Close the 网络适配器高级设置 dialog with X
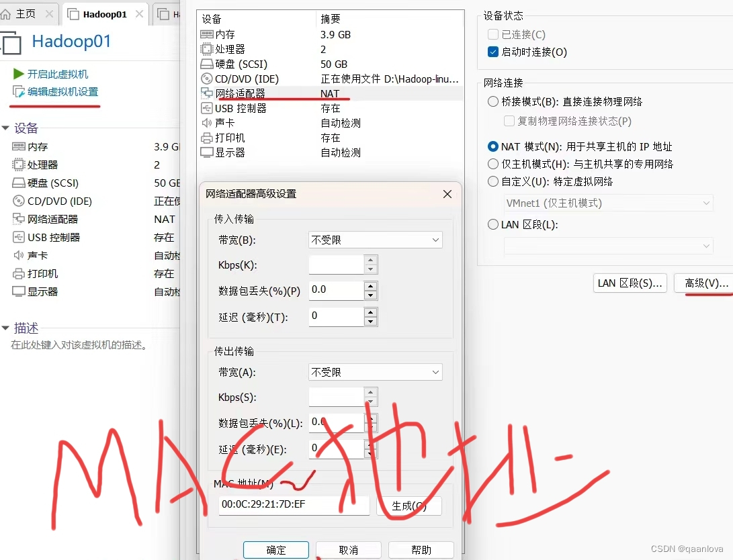This screenshot has width=733, height=560. click(x=447, y=194)
